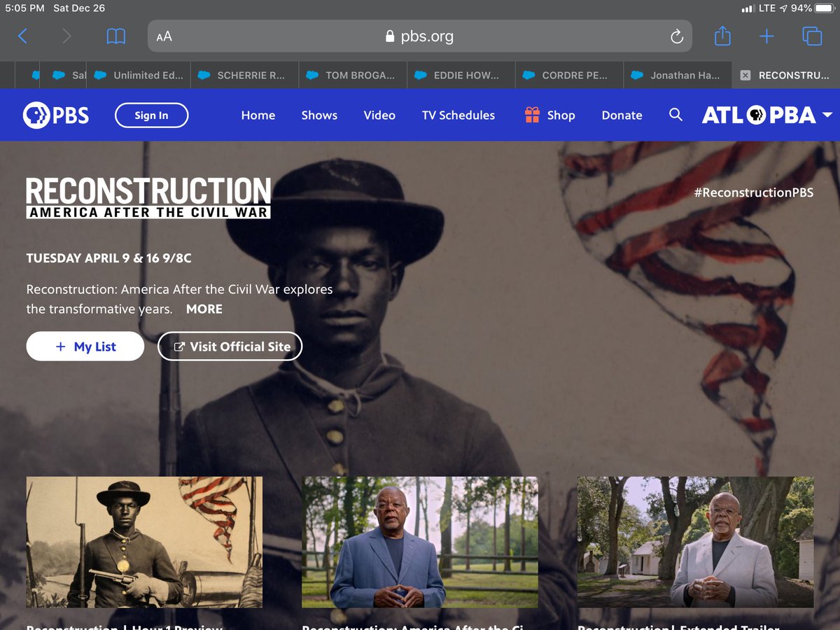
Task: Open the site search magnifier icon
Action: point(675,115)
